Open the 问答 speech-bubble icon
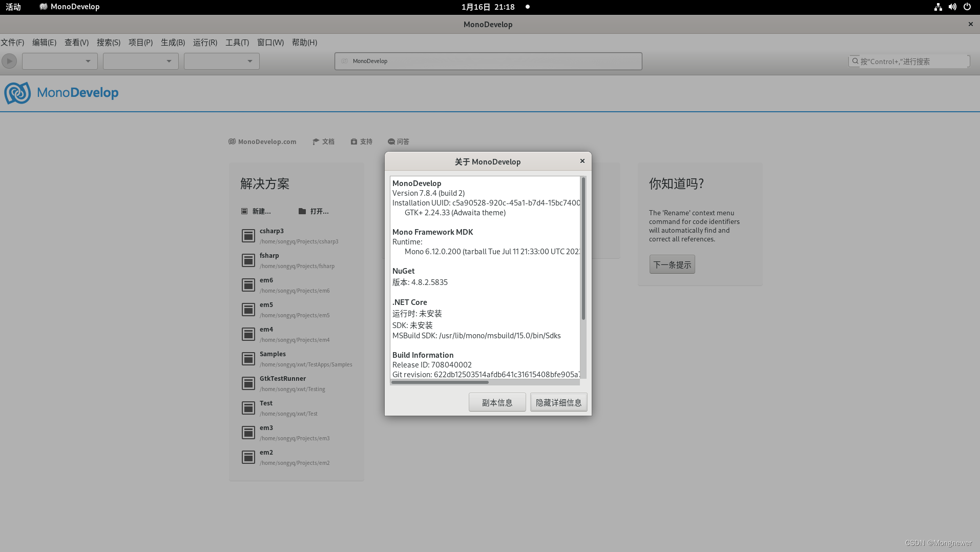The height and width of the screenshot is (552, 980). pyautogui.click(x=390, y=141)
